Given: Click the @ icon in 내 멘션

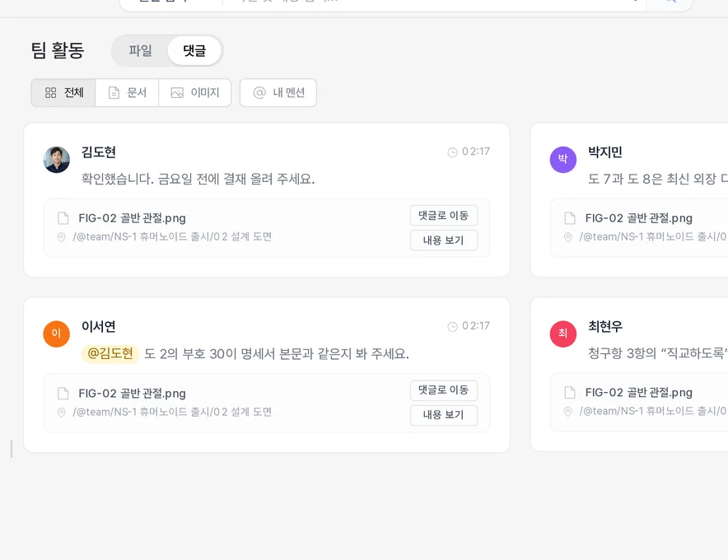Looking at the screenshot, I should point(259,93).
